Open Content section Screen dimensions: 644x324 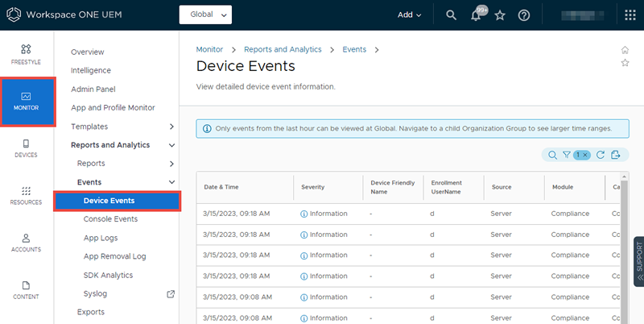[26, 290]
